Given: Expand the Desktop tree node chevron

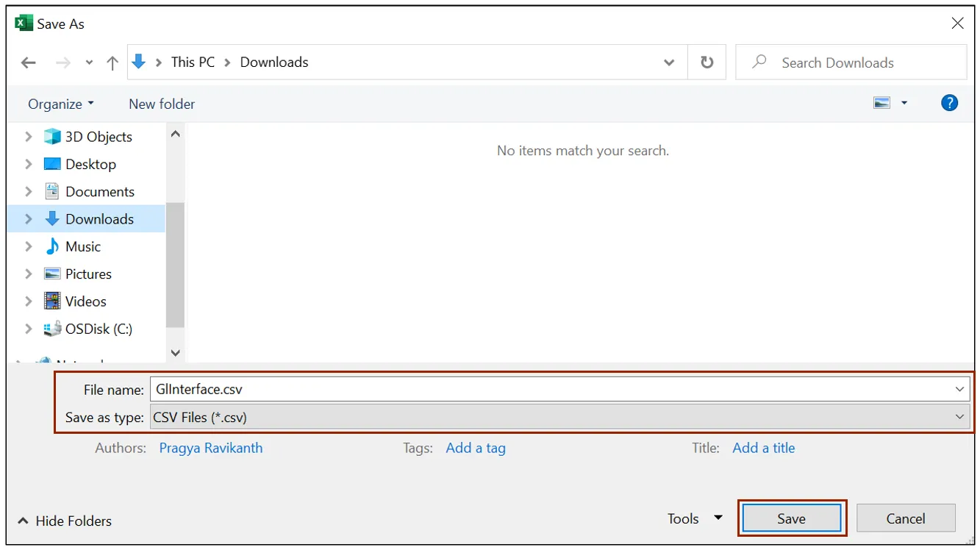Looking at the screenshot, I should pos(29,164).
